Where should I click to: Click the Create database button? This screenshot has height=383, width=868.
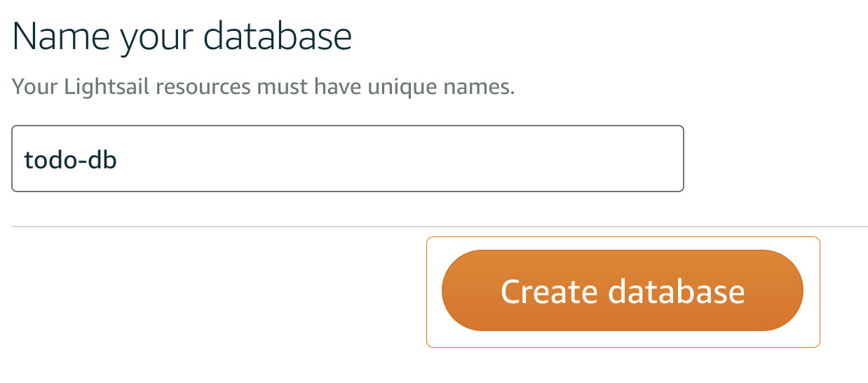[622, 290]
